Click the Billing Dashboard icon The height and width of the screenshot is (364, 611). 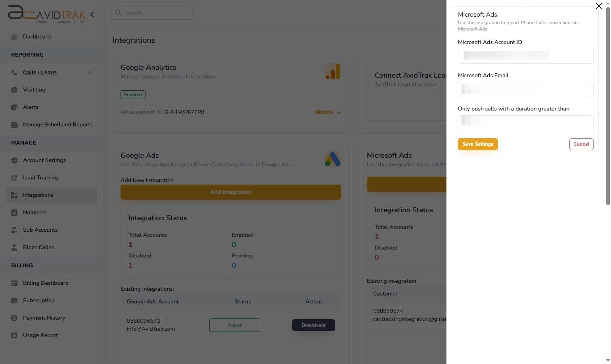coord(15,283)
